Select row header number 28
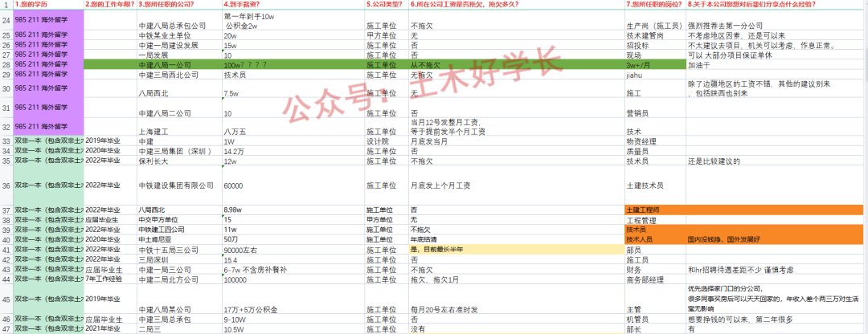Viewport: 868px width, 334px height. 6,64
